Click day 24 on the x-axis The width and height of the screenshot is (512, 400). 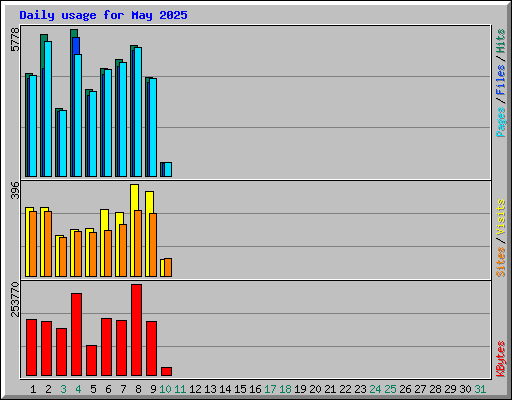375,389
